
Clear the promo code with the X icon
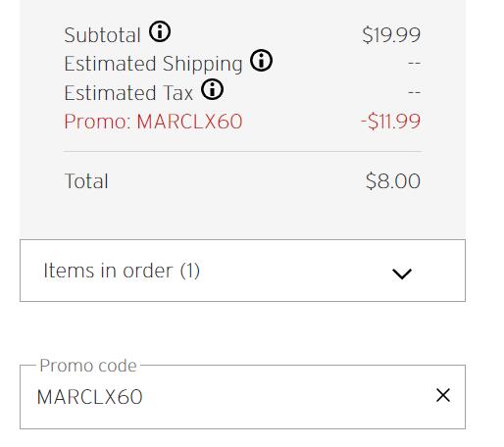point(443,395)
